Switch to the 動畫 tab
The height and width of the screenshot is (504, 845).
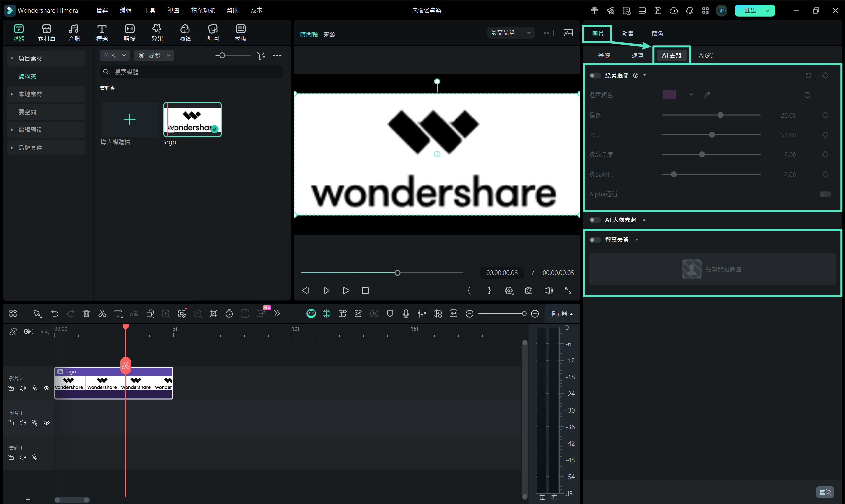[x=627, y=34]
